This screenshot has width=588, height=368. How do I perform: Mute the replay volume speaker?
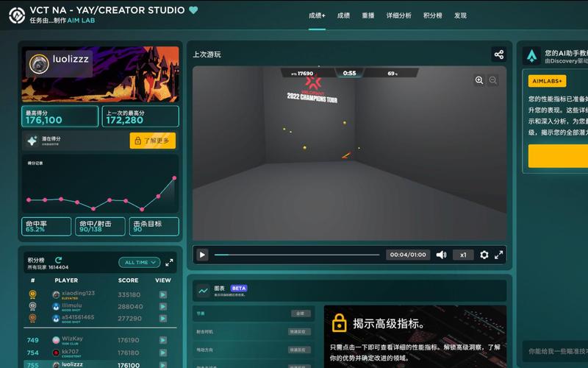442,255
